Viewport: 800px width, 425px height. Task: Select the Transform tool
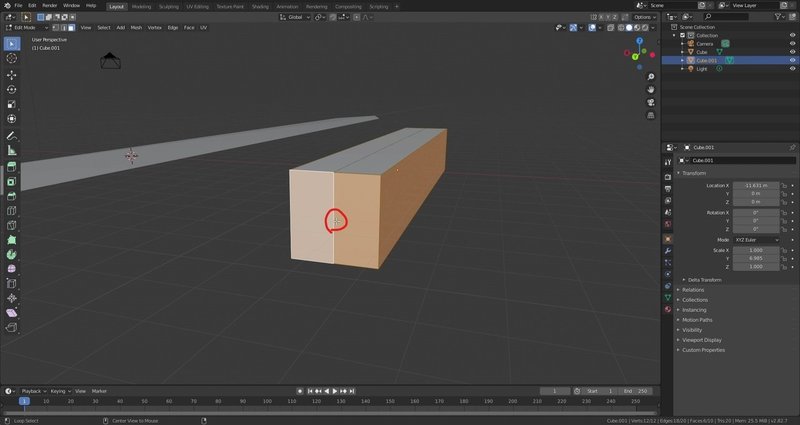(x=11, y=118)
